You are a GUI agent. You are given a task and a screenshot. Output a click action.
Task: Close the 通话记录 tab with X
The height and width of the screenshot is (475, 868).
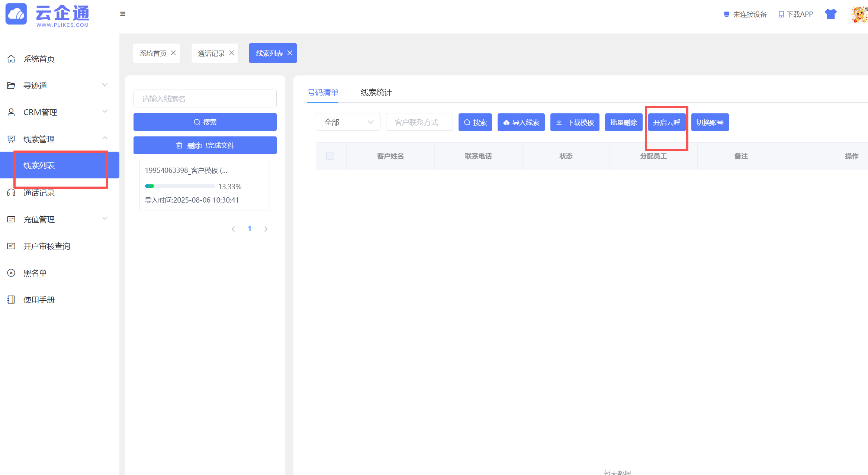[x=231, y=53]
